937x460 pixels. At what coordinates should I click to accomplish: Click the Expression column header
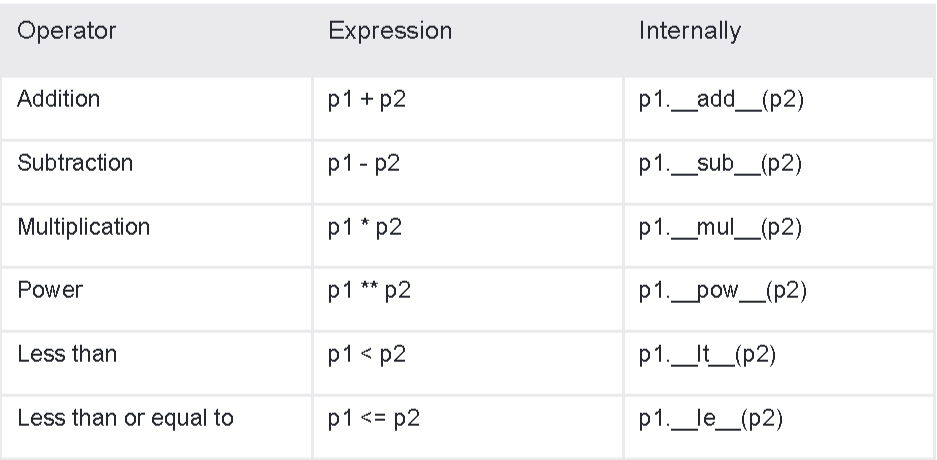390,31
